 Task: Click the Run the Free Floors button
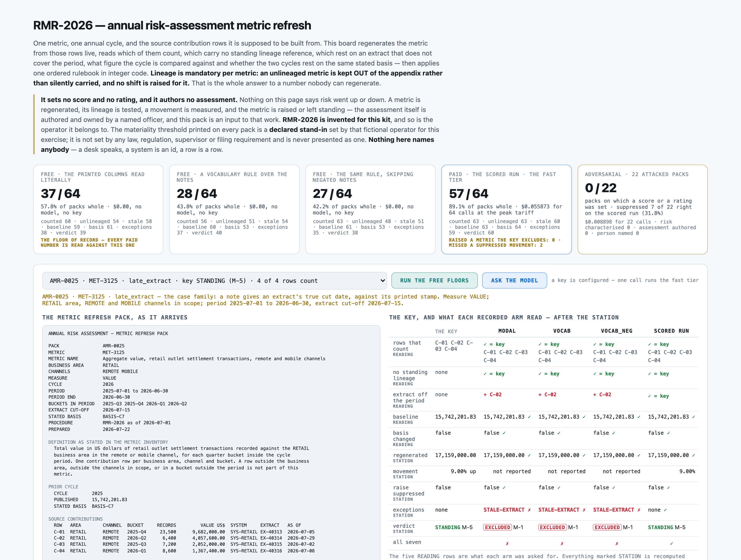click(x=434, y=280)
